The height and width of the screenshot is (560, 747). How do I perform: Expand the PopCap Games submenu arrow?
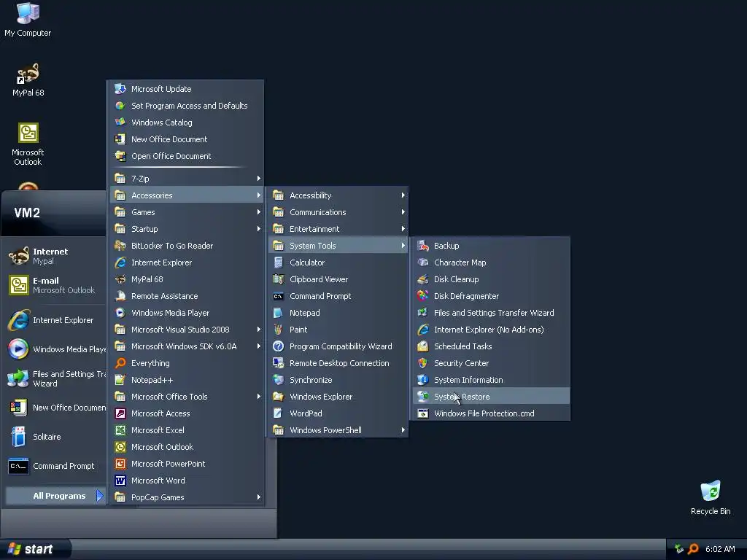coord(259,497)
